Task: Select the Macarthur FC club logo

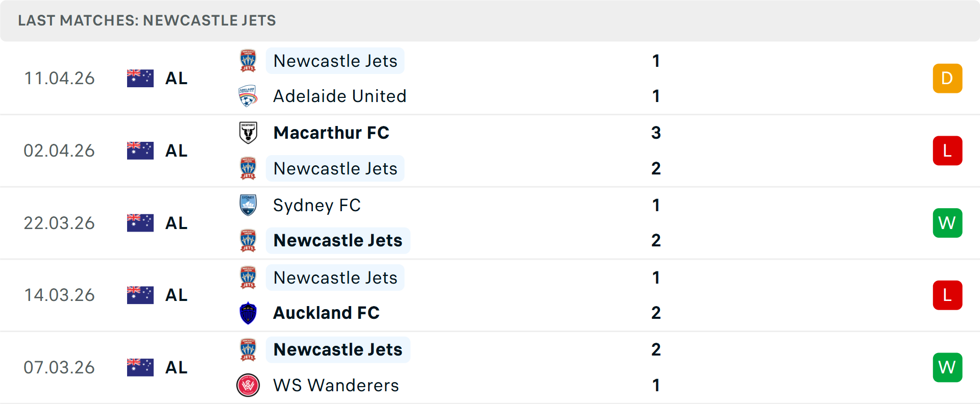Action: coord(248,133)
